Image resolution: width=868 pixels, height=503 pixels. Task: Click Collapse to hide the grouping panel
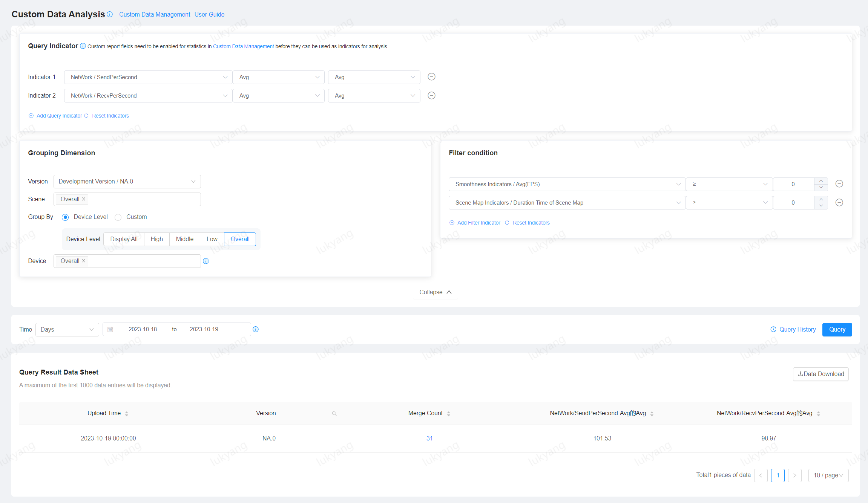(431, 292)
